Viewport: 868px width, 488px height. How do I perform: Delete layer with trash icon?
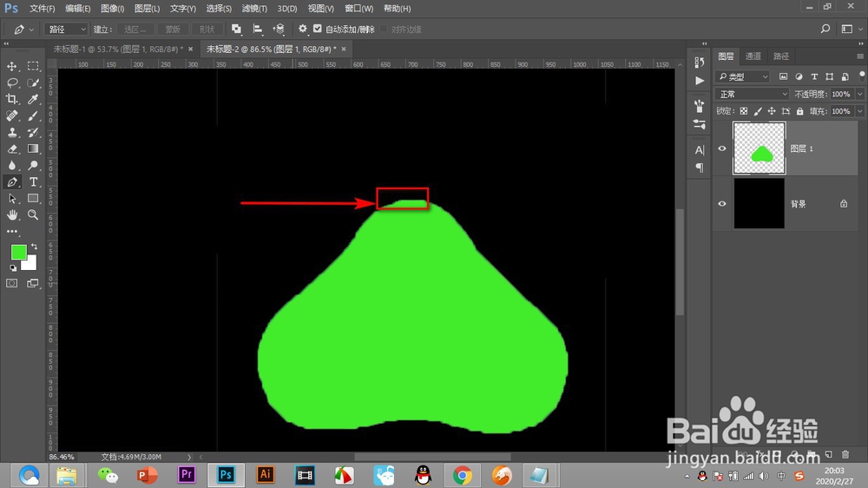845,454
